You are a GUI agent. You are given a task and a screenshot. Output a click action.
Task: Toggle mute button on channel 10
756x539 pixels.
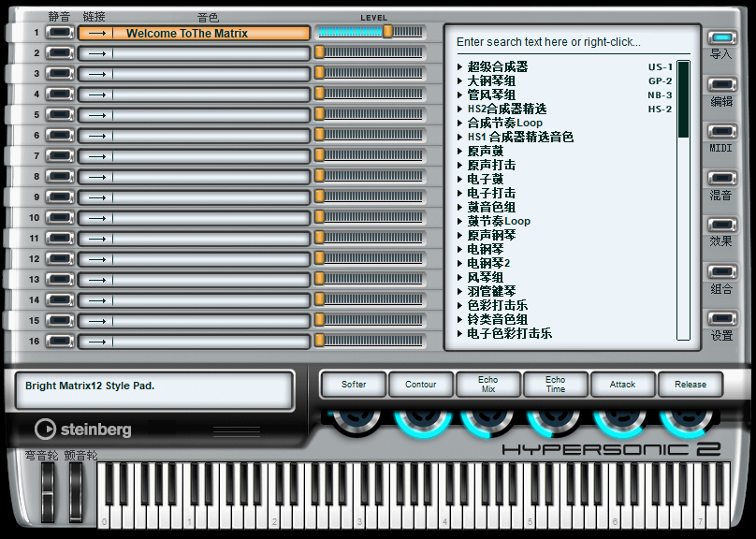click(60, 217)
